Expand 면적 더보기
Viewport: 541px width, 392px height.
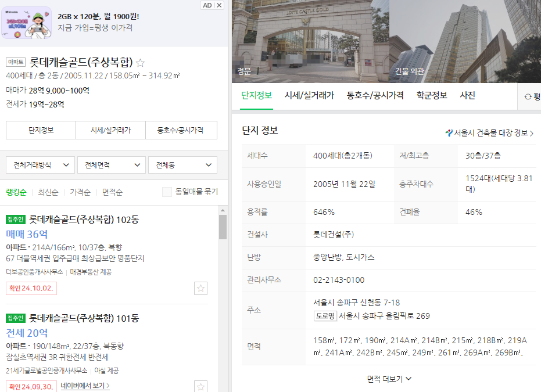389,379
